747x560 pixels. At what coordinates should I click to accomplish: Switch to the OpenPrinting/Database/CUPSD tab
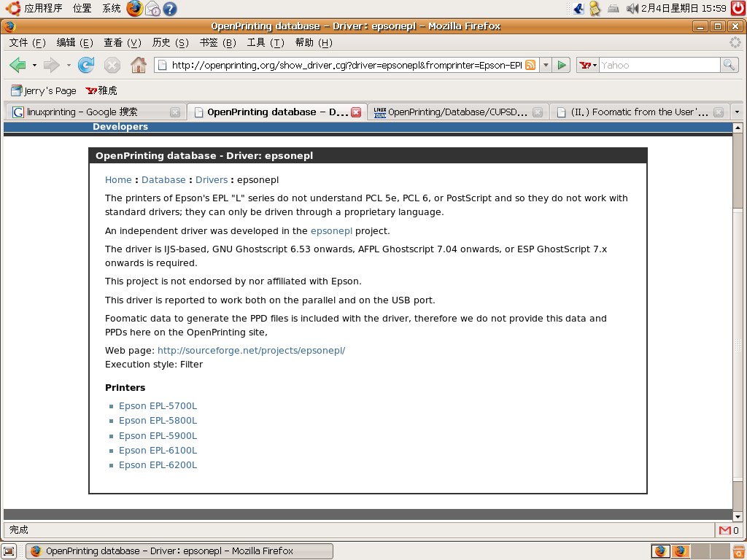pyautogui.click(x=458, y=112)
